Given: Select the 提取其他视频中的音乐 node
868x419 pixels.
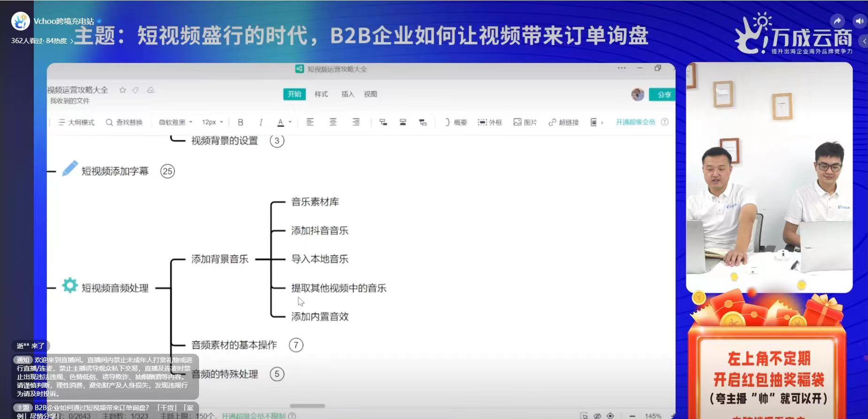Looking at the screenshot, I should pos(338,288).
